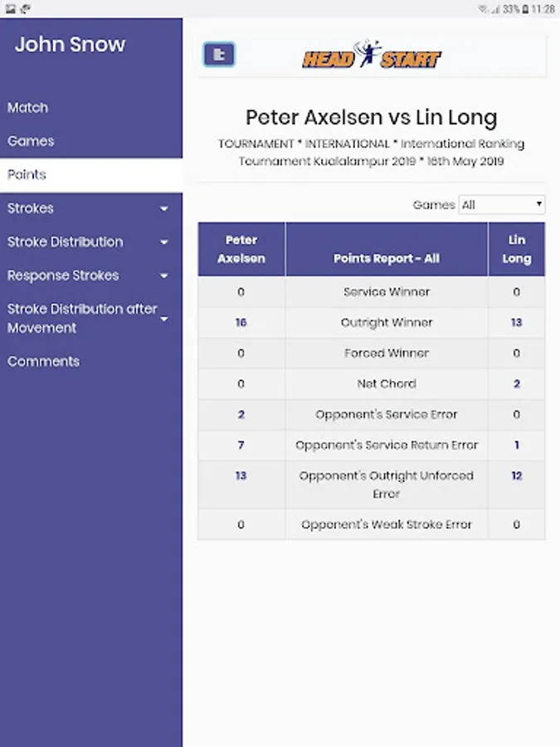This screenshot has width=560, height=747.
Task: Expand the Stroke Distribution submenu
Action: click(163, 242)
